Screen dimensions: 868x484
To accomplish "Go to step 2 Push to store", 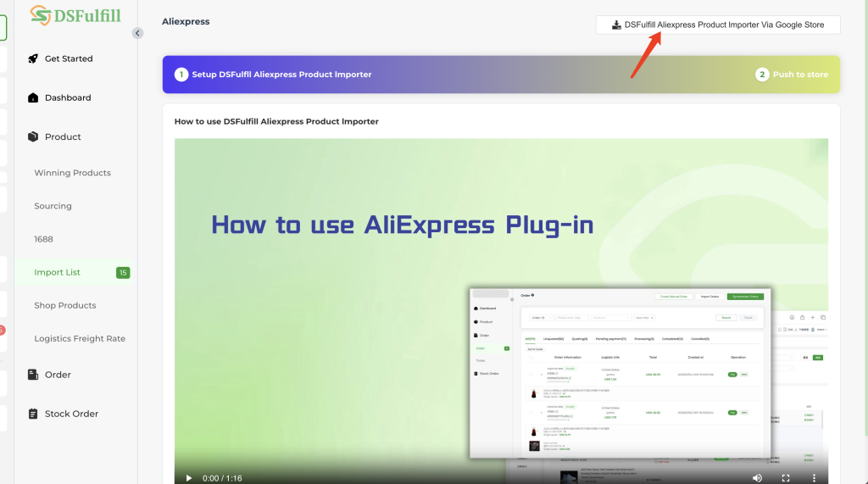I will [792, 75].
